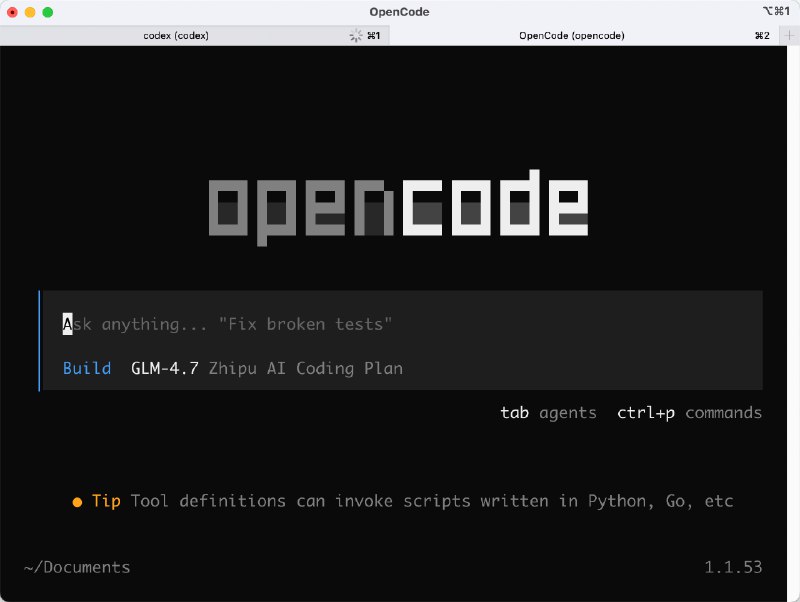Click the loading spinner on codex tab
The image size is (800, 602).
[x=355, y=35]
